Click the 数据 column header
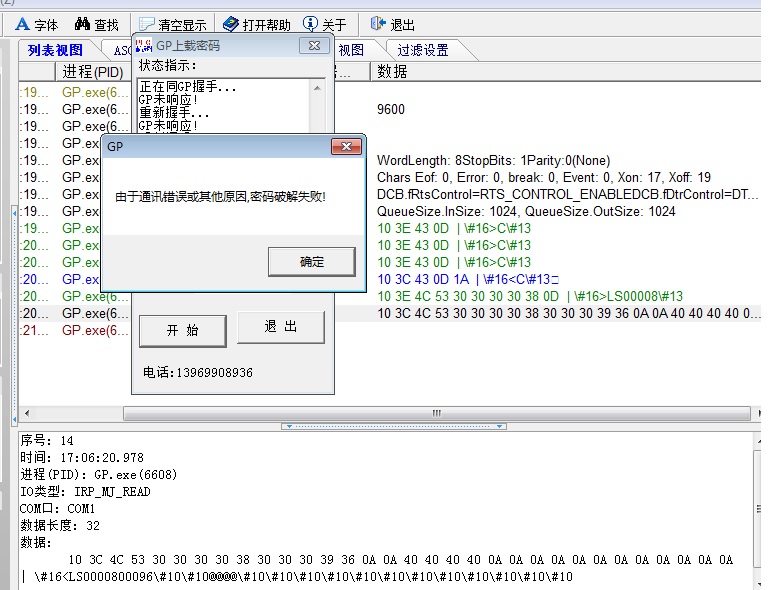This screenshot has width=768, height=590. [x=392, y=72]
